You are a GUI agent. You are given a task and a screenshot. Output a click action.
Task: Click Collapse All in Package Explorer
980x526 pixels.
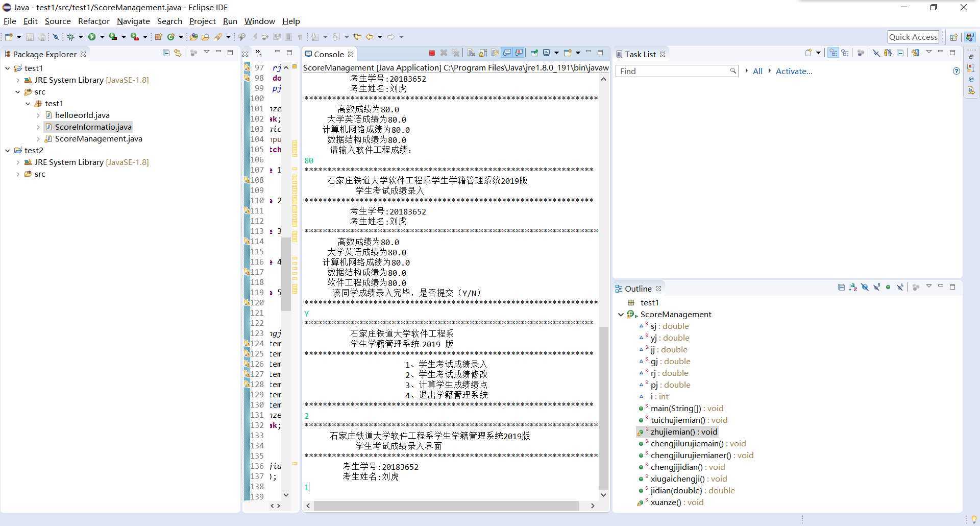pos(166,53)
